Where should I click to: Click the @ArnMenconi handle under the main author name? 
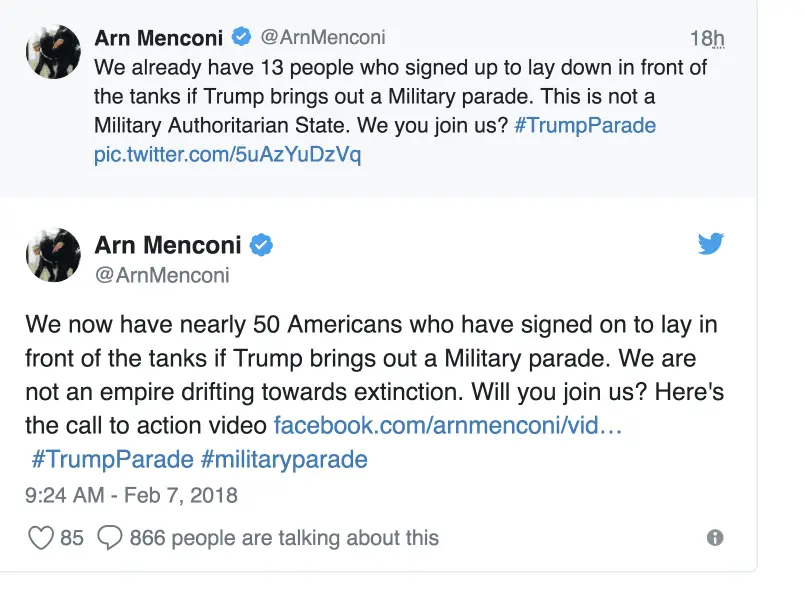tap(162, 275)
